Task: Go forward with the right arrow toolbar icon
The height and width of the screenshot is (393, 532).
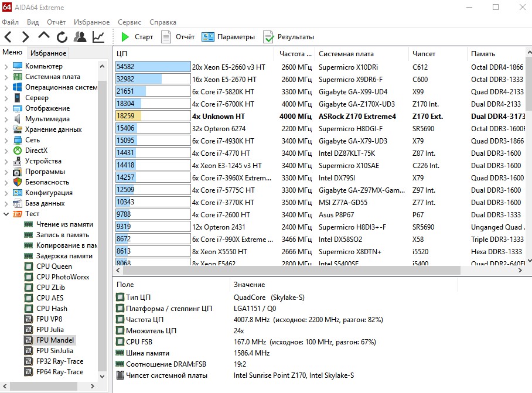Action: 25,37
